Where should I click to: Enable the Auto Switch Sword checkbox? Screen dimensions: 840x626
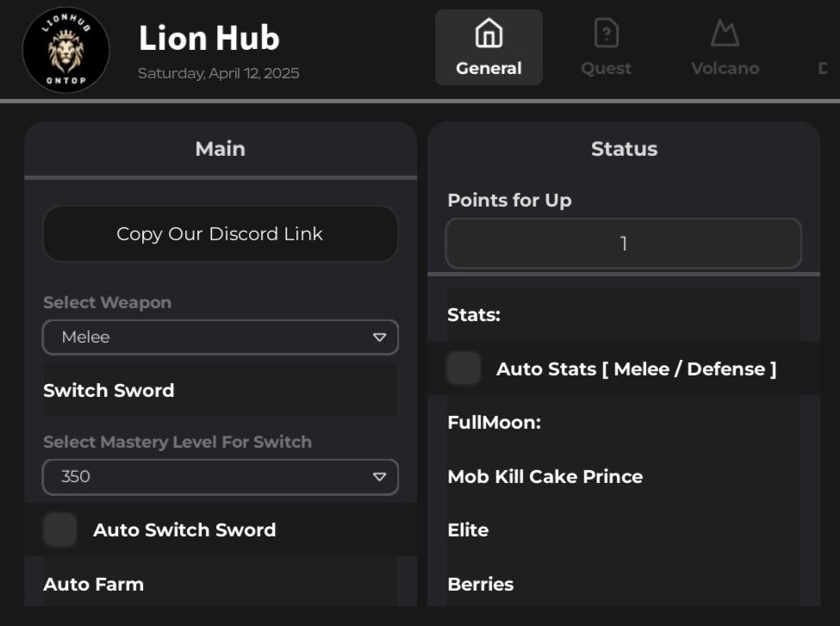click(x=60, y=530)
